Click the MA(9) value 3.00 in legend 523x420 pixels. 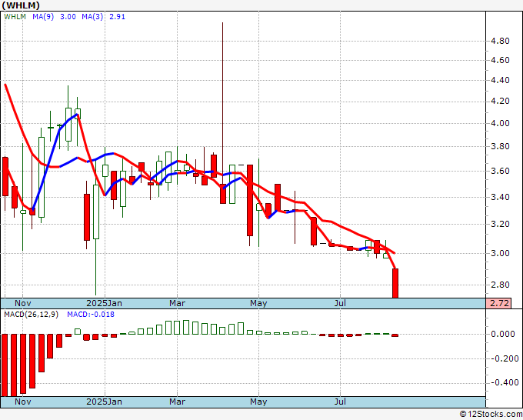pyautogui.click(x=68, y=16)
